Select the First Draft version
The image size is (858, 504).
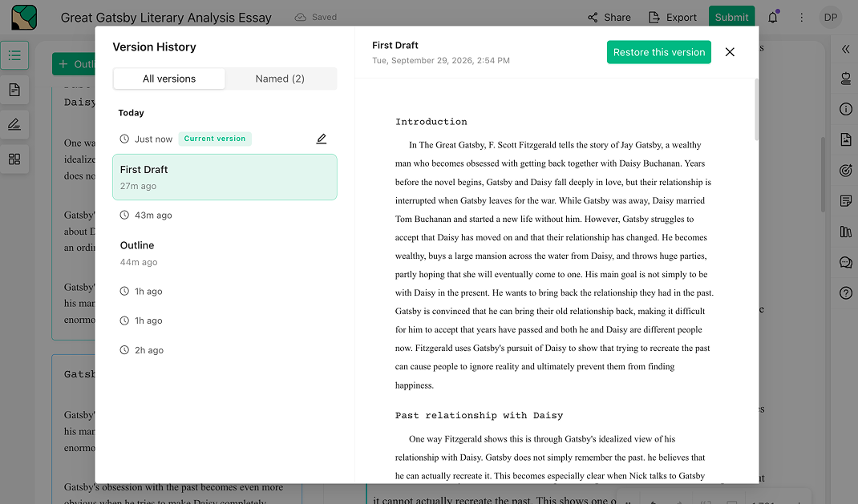pyautogui.click(x=225, y=177)
